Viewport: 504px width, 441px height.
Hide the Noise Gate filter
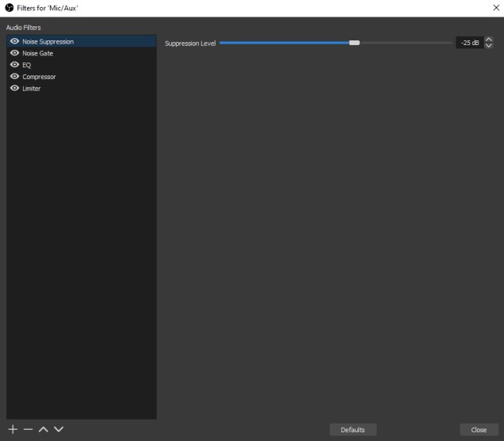pyautogui.click(x=14, y=53)
